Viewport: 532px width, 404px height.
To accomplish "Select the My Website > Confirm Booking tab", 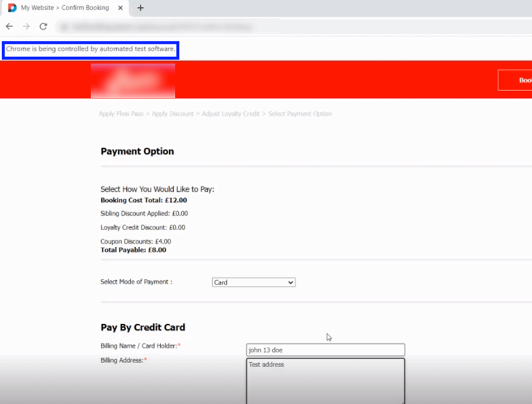I will click(x=65, y=8).
